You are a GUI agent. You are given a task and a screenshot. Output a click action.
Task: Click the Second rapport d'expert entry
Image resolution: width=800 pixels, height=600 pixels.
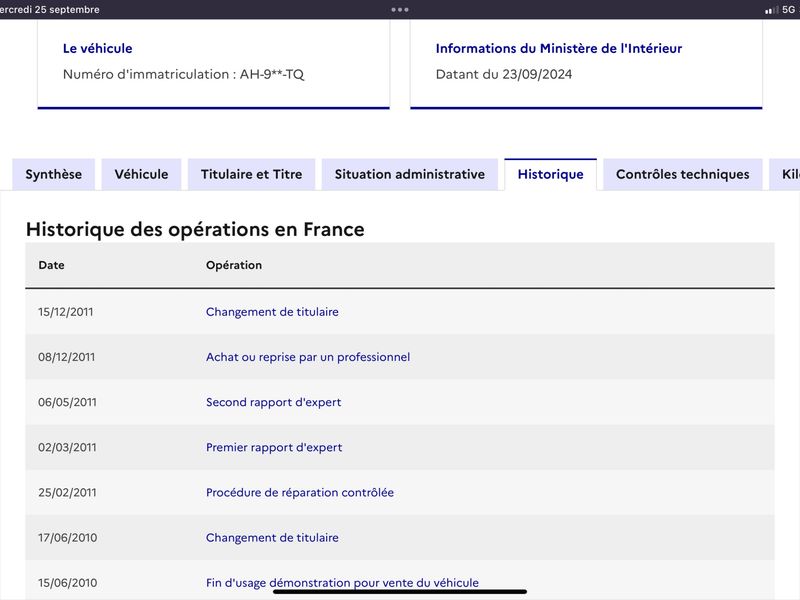coord(273,402)
